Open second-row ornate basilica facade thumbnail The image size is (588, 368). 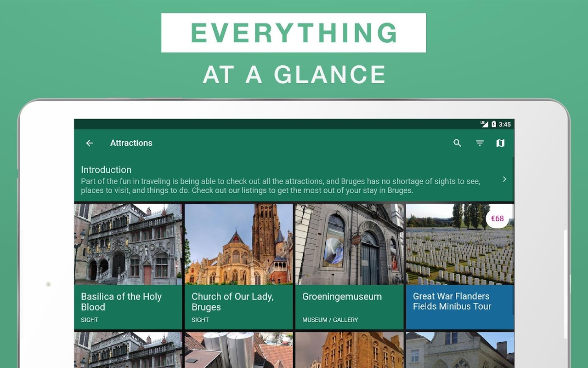[128, 350]
